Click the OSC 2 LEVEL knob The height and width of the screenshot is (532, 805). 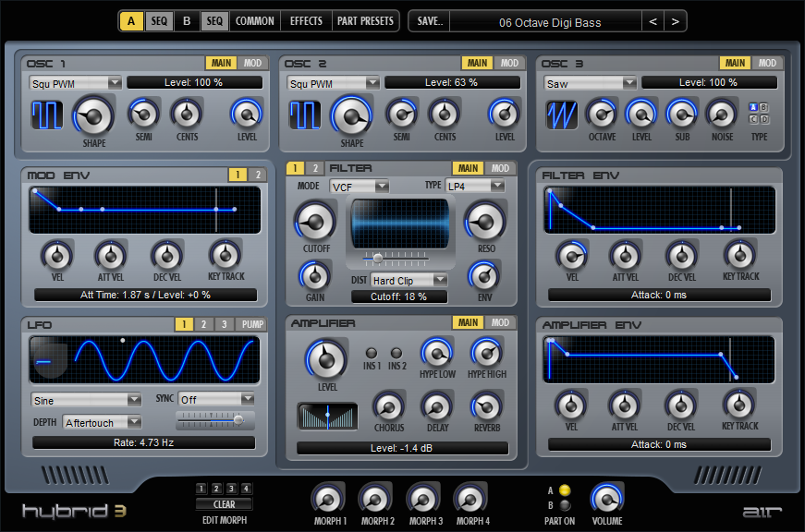point(505,114)
